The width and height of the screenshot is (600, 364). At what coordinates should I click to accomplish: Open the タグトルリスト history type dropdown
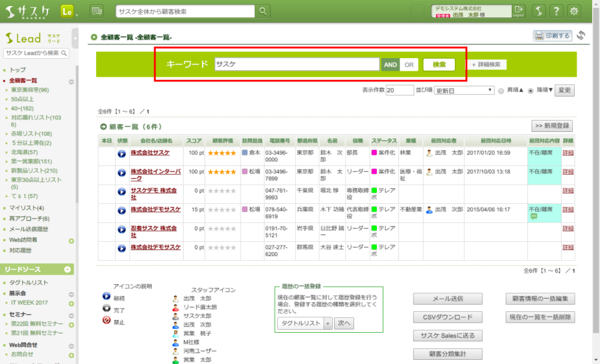click(x=304, y=323)
